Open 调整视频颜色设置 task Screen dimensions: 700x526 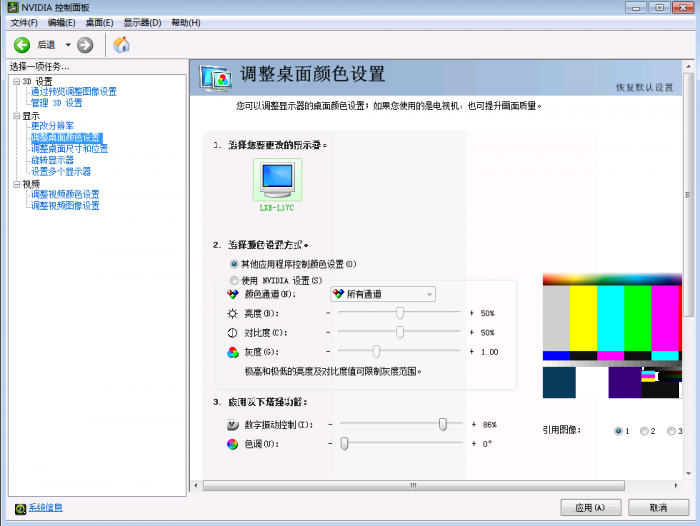[x=65, y=194]
